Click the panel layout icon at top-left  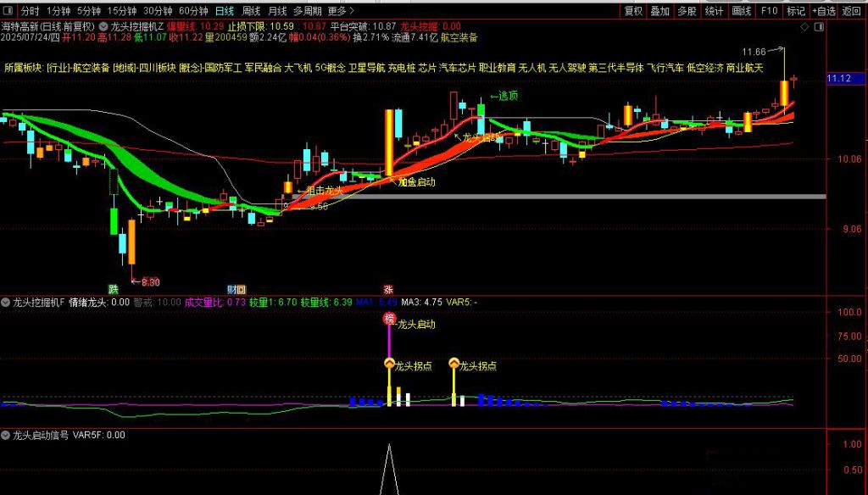coord(8,11)
